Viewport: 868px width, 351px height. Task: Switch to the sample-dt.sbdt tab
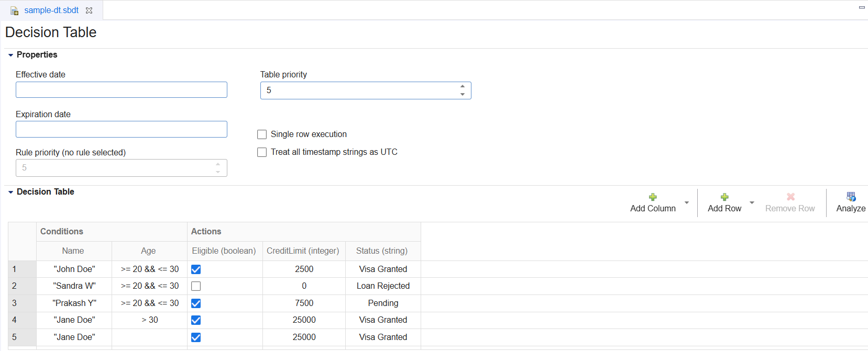[51, 10]
